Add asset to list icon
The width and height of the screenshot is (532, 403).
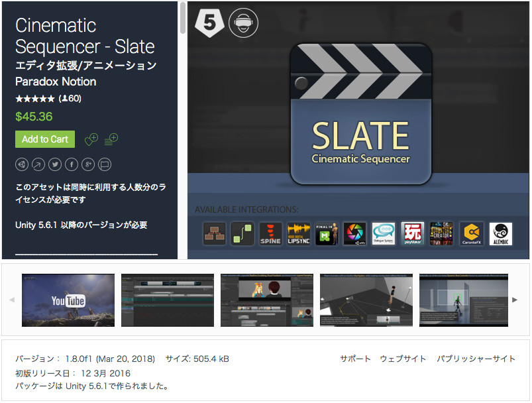coord(111,139)
